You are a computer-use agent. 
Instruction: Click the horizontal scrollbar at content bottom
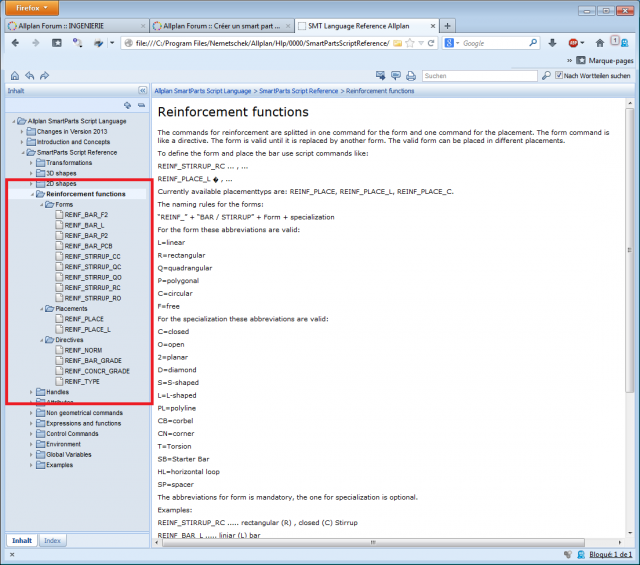point(373,543)
